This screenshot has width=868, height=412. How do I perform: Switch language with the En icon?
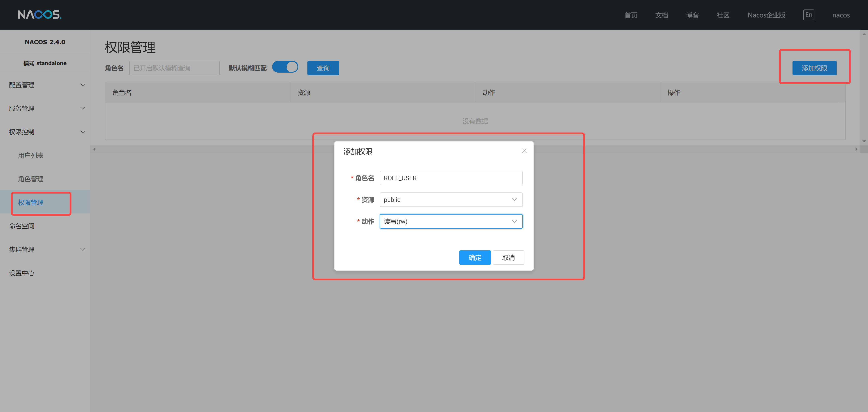(x=808, y=15)
